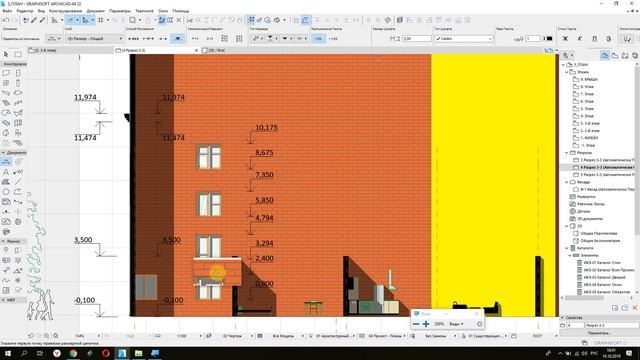Open Рабочие Листы in Navigator
The height and width of the screenshot is (360, 640).
[591, 204]
